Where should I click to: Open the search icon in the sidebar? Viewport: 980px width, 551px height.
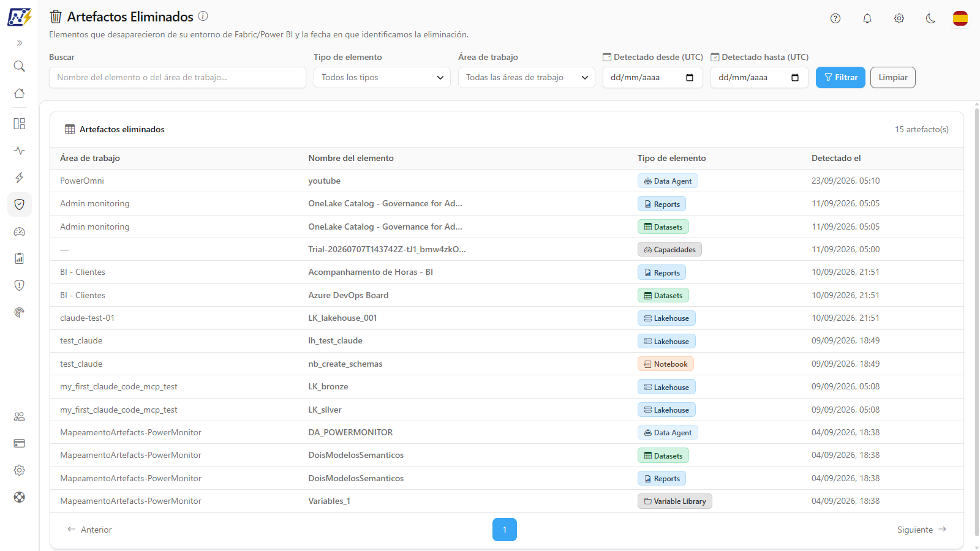(x=20, y=66)
